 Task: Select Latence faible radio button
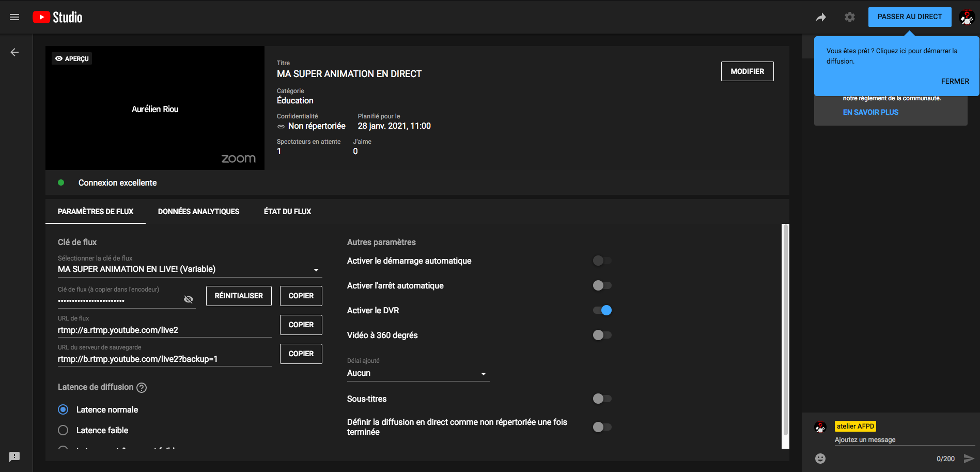coord(63,430)
